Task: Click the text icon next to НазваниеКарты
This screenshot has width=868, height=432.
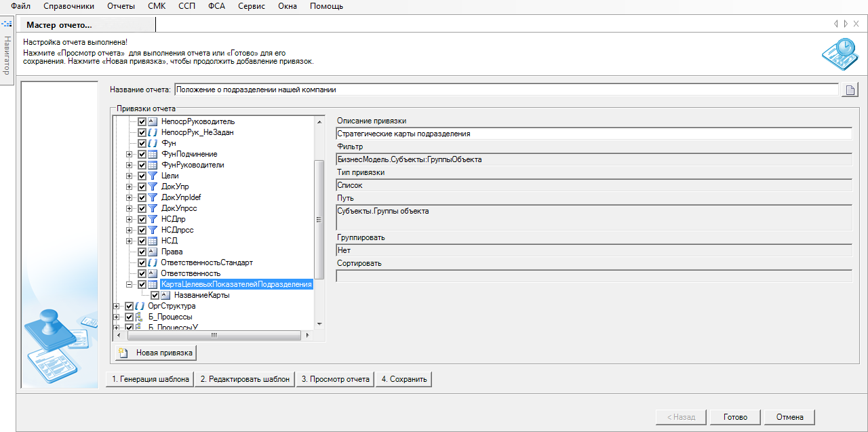Action: click(x=165, y=296)
